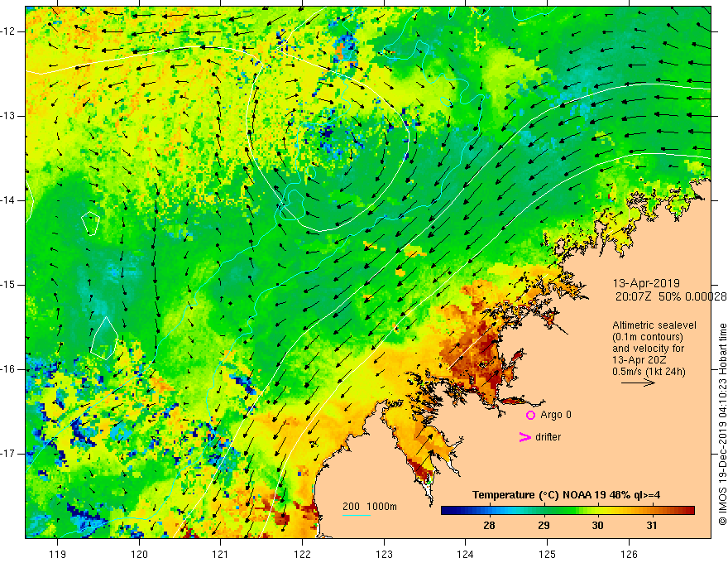Click the latitude label -17
The width and height of the screenshot is (728, 563).
8,454
